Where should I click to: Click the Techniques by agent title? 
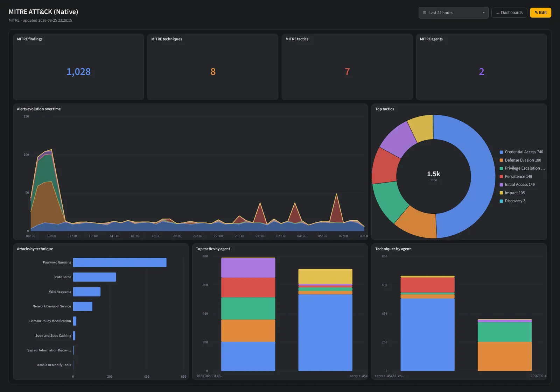coord(393,249)
